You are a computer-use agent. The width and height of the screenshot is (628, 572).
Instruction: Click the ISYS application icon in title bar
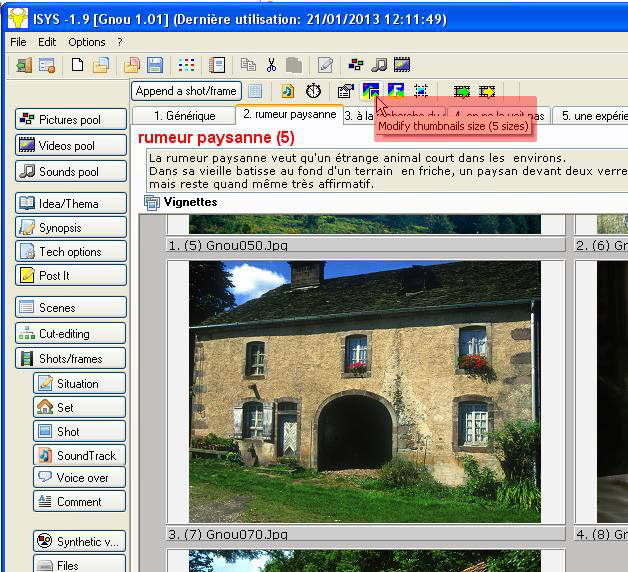[x=18, y=19]
